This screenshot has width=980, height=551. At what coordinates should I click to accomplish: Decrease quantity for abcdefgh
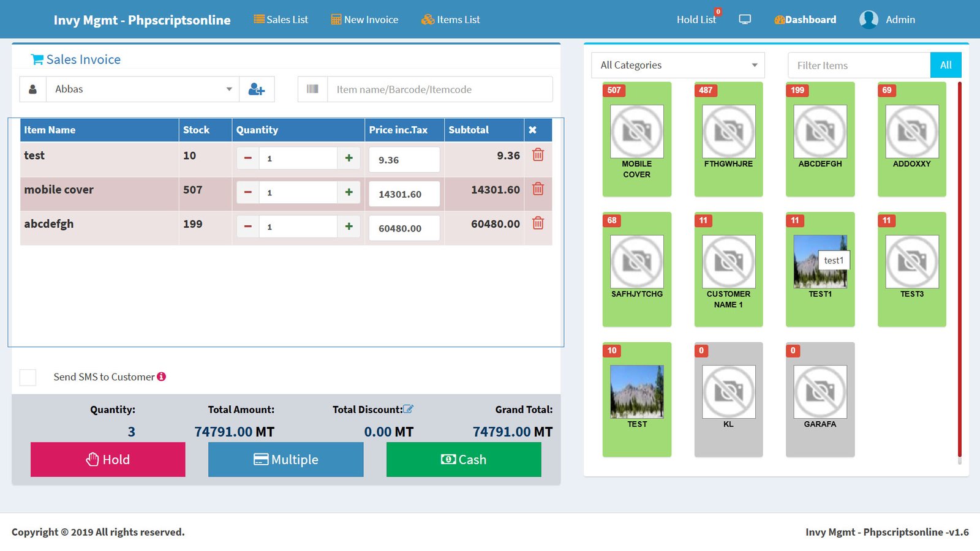point(248,227)
